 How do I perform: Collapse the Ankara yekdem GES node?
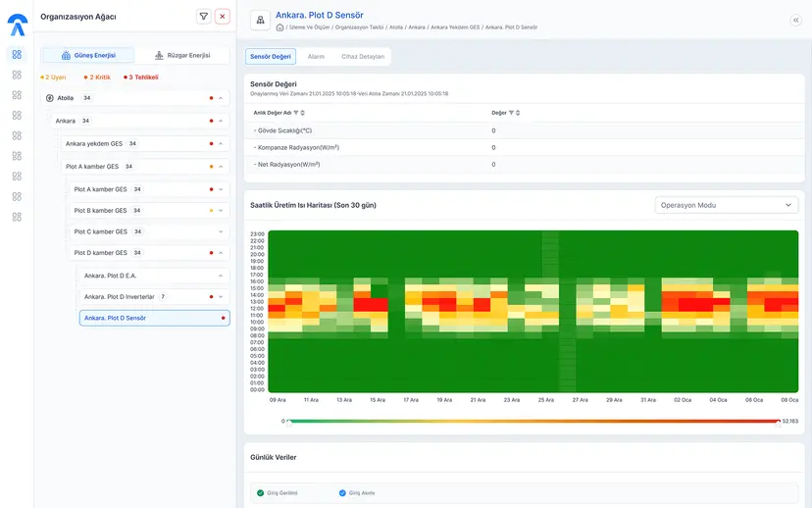click(221, 143)
